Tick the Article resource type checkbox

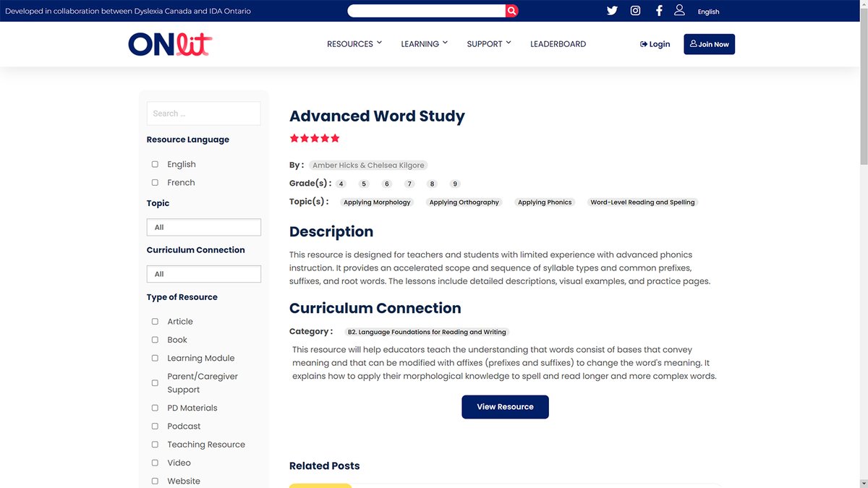point(155,321)
